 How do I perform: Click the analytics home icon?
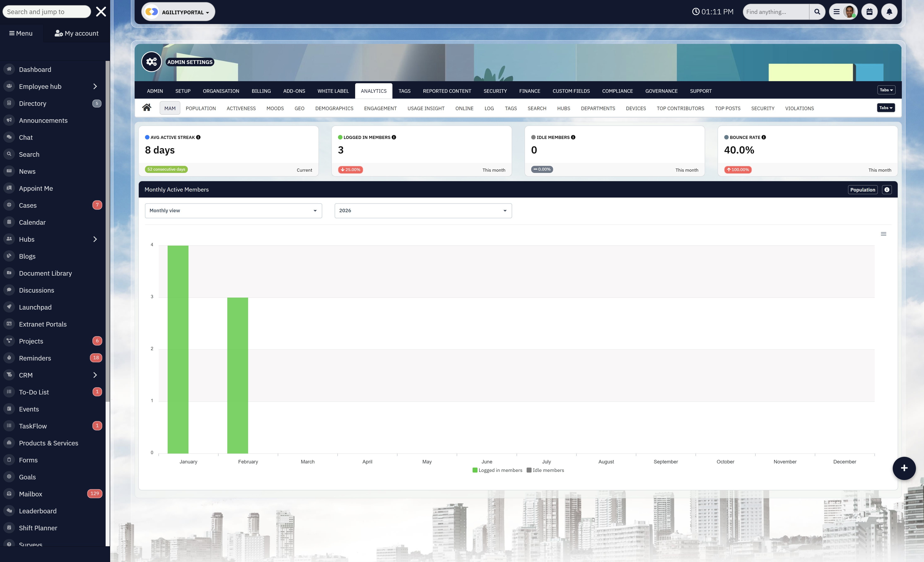(147, 108)
